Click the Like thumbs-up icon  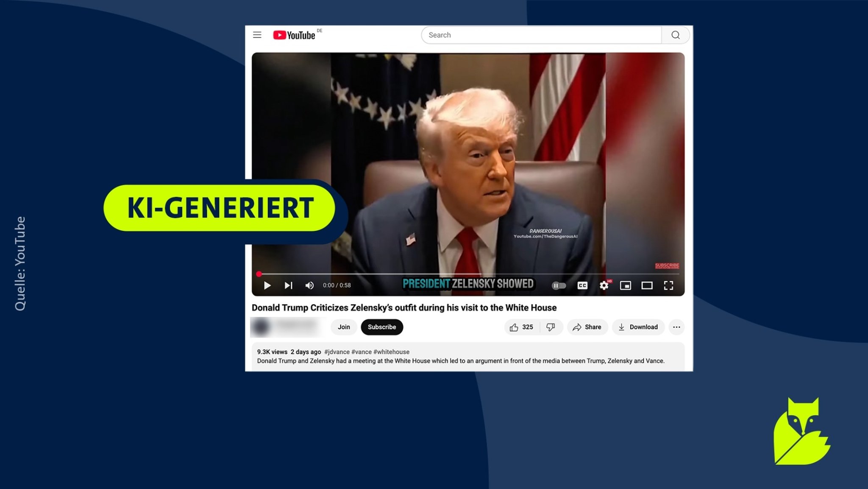pyautogui.click(x=514, y=327)
